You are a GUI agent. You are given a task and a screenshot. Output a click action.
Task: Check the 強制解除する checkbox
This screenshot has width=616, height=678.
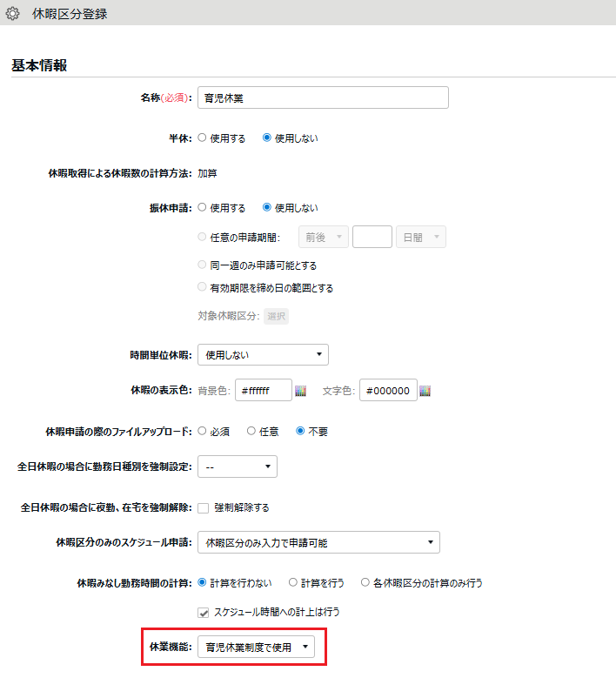click(204, 507)
